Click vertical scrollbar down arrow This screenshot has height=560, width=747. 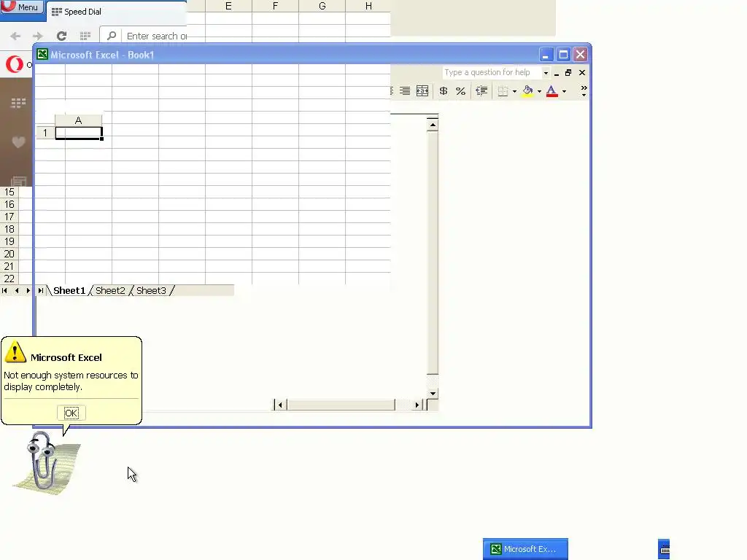click(x=433, y=393)
